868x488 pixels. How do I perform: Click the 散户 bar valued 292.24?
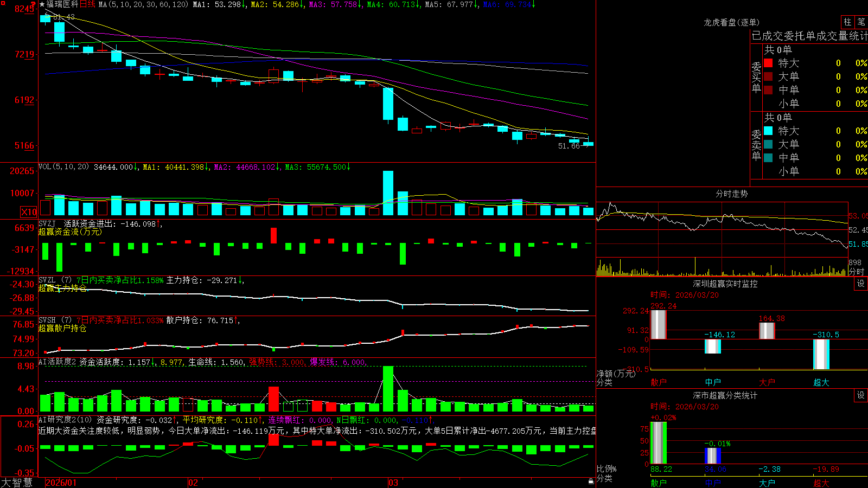coord(658,325)
